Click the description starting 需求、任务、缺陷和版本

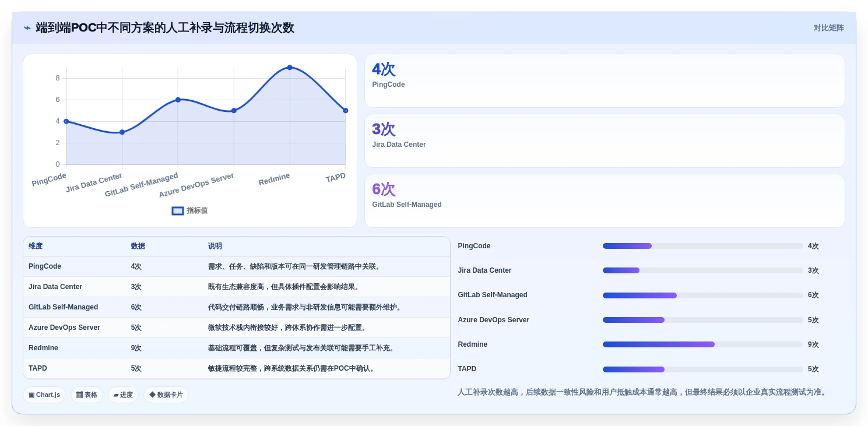point(295,266)
